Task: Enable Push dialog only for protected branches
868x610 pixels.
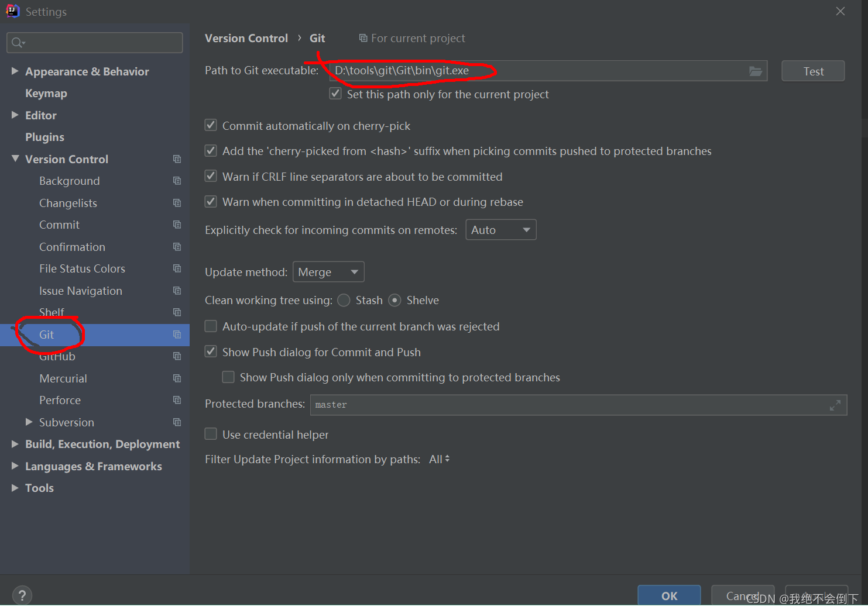Action: pyautogui.click(x=228, y=377)
